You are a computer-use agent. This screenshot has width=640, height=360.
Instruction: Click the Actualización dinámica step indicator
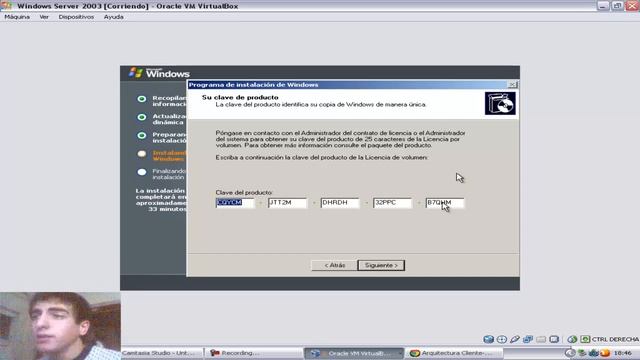[x=142, y=117]
